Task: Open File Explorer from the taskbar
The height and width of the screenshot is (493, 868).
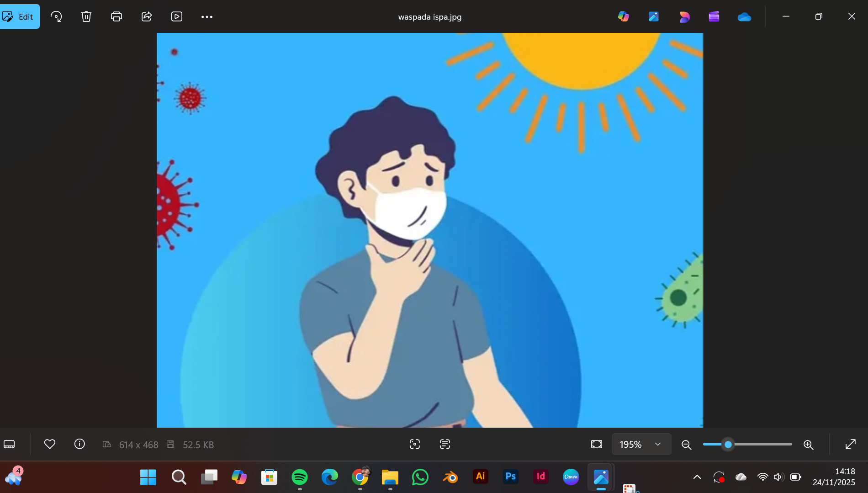Action: pos(390,477)
